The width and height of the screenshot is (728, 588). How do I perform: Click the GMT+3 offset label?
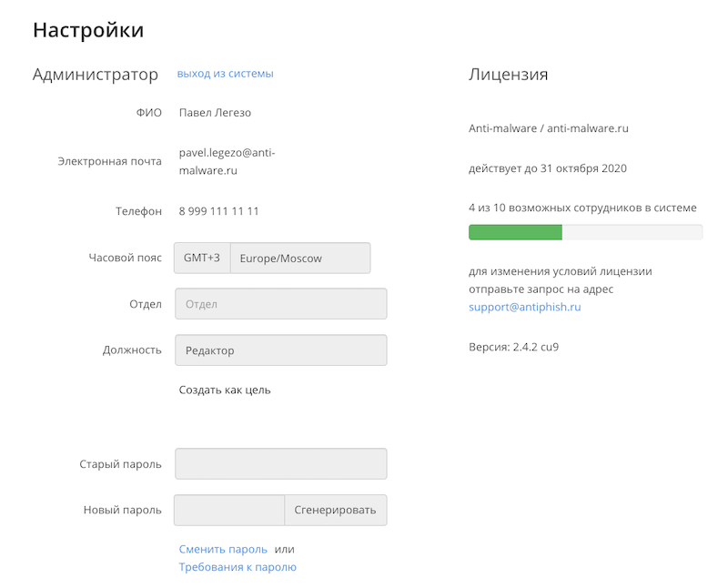click(202, 258)
